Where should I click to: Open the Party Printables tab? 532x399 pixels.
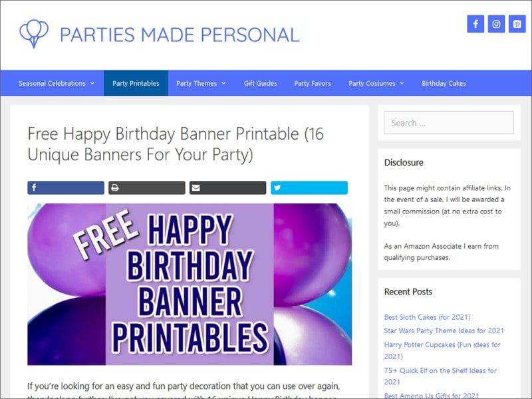click(x=136, y=83)
